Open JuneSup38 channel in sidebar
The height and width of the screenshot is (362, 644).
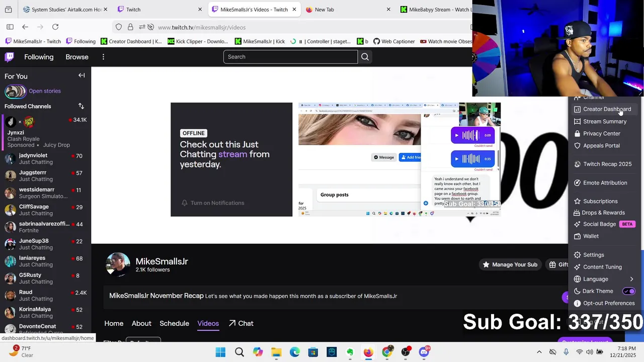(45, 244)
